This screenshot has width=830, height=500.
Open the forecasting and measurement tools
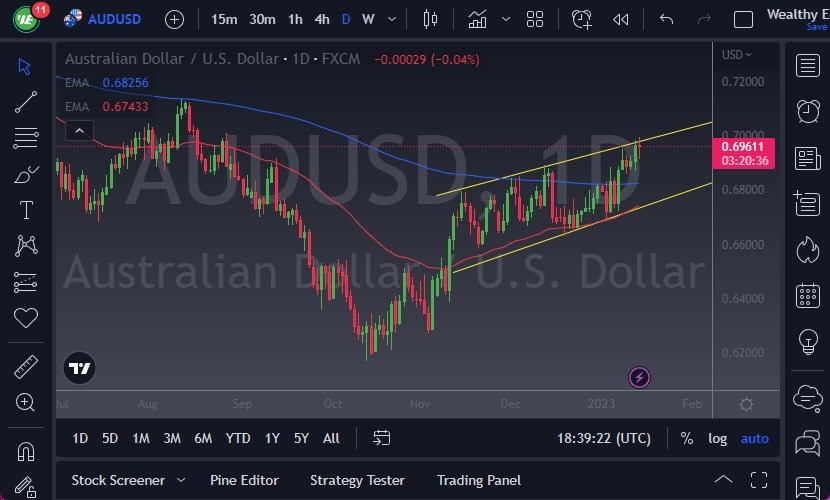coord(25,282)
